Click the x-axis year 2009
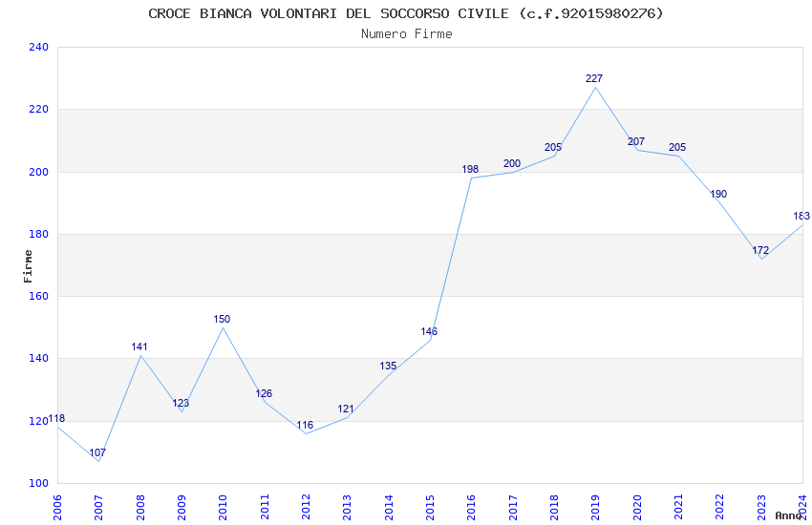 182,507
